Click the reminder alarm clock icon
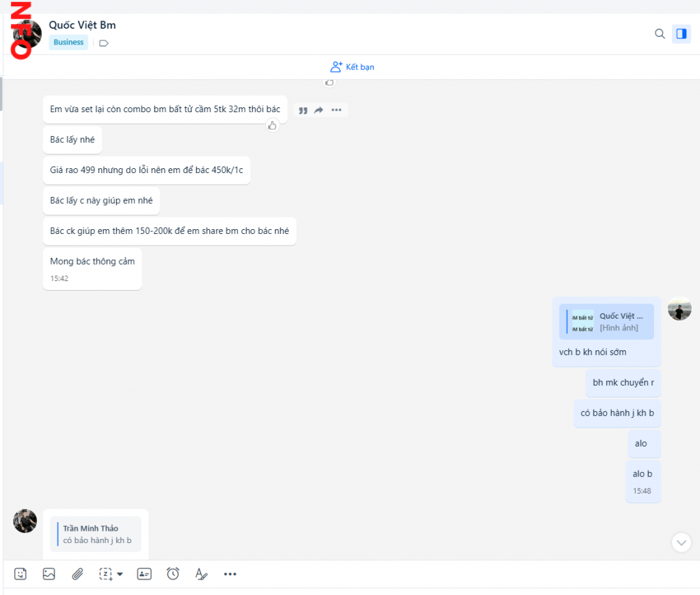 [173, 574]
